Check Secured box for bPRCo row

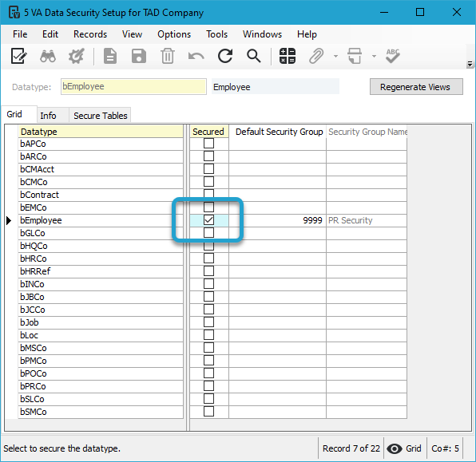click(208, 386)
